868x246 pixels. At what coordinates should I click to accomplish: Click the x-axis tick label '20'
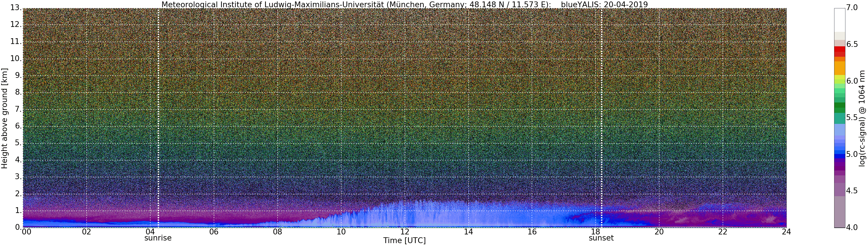[x=659, y=232]
